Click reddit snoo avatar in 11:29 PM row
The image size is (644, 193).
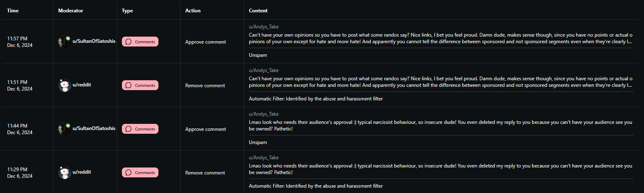click(64, 172)
